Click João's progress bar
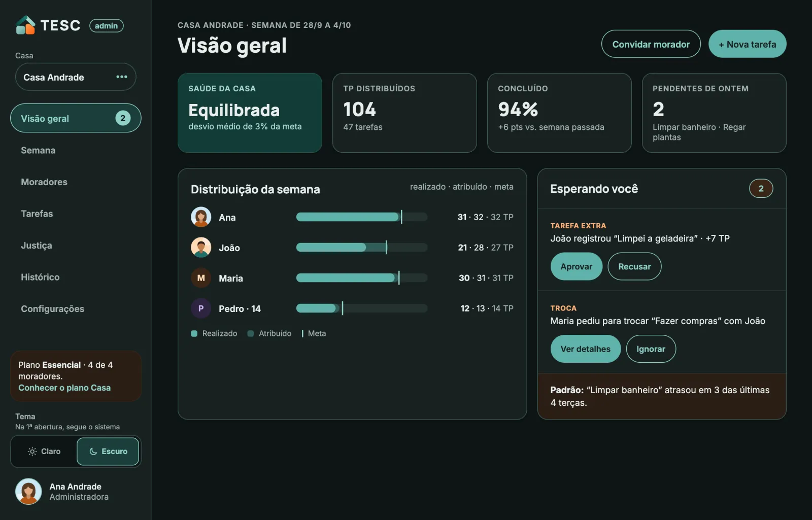This screenshot has height=520, width=812. [x=362, y=248]
